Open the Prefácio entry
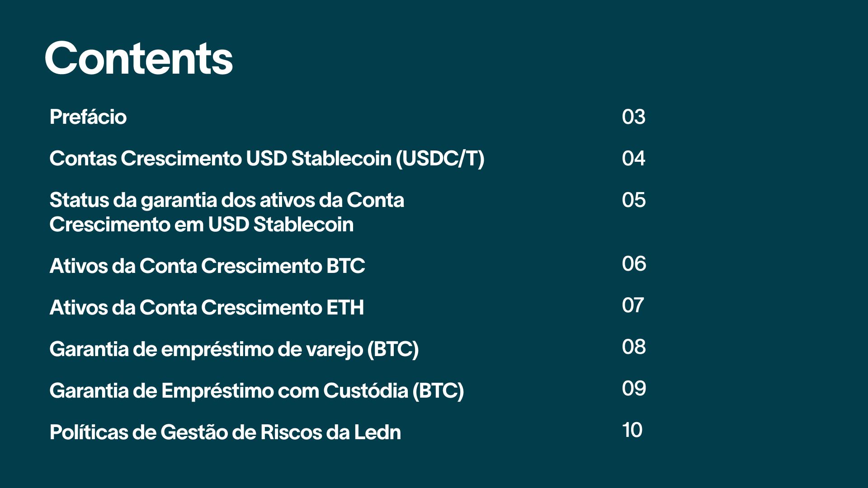 88,117
